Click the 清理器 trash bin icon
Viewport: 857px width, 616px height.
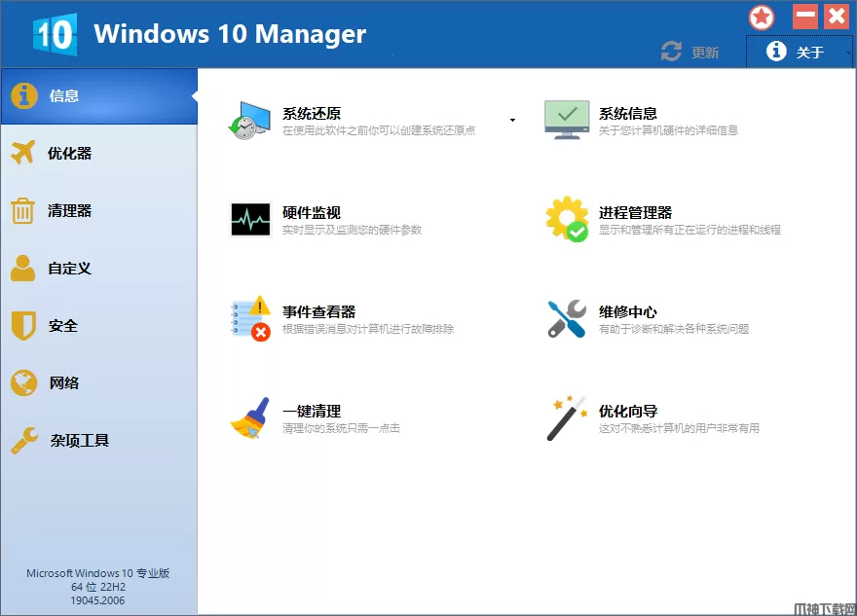point(23,211)
